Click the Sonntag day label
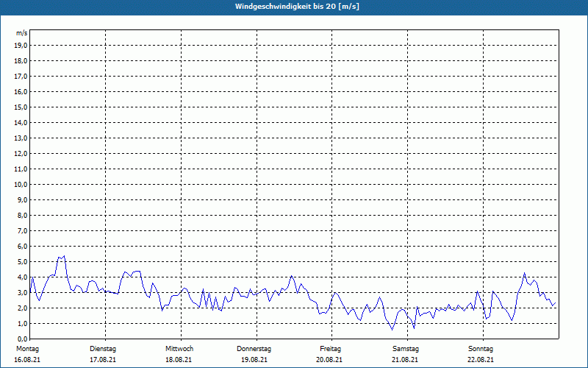This screenshot has width=588, height=368. pyautogui.click(x=481, y=349)
